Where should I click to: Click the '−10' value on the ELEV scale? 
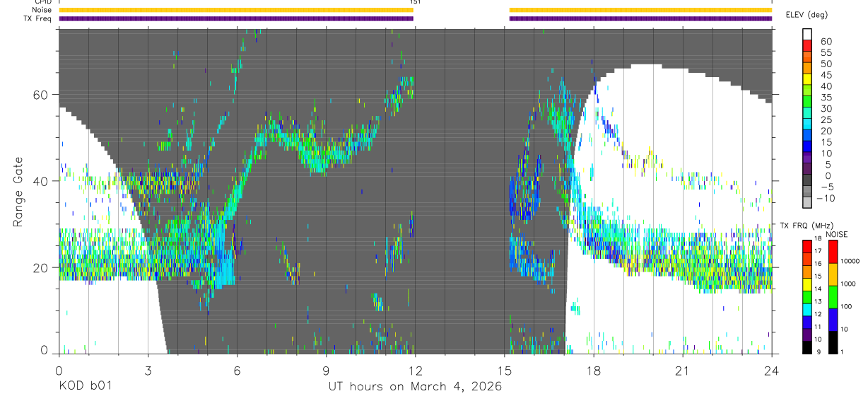825,198
